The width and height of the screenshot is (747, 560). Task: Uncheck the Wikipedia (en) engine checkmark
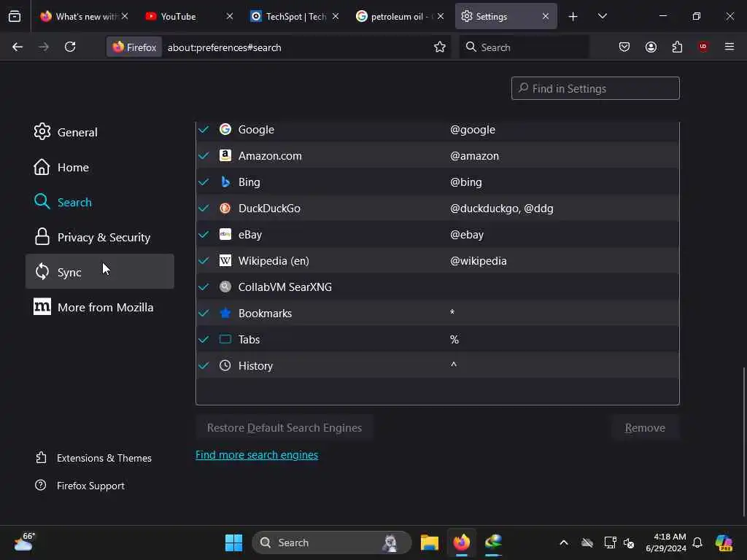point(204,260)
